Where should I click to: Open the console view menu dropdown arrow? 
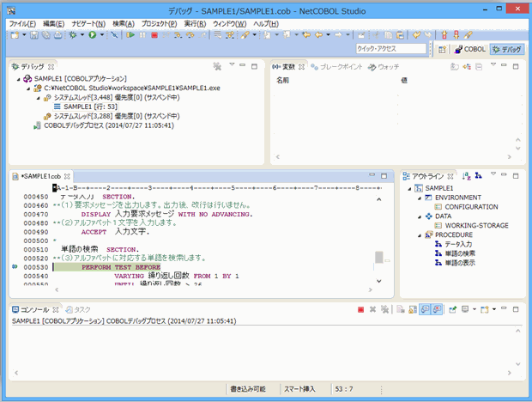[x=494, y=309]
